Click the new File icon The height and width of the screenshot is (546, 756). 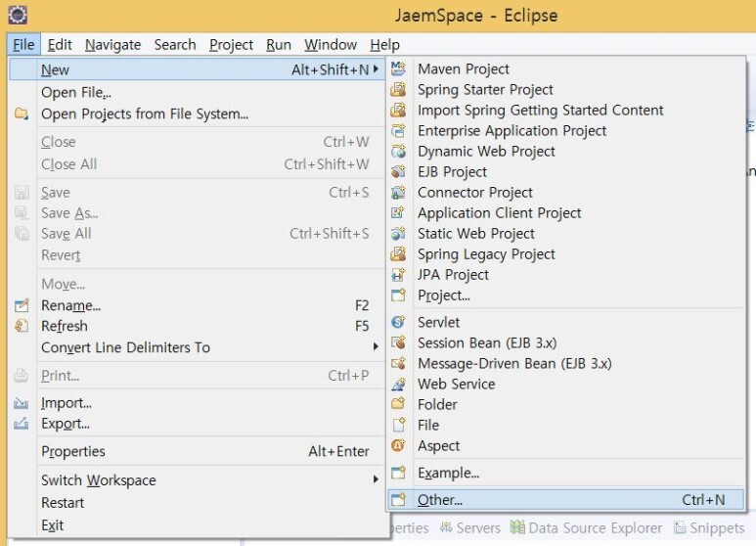point(398,425)
